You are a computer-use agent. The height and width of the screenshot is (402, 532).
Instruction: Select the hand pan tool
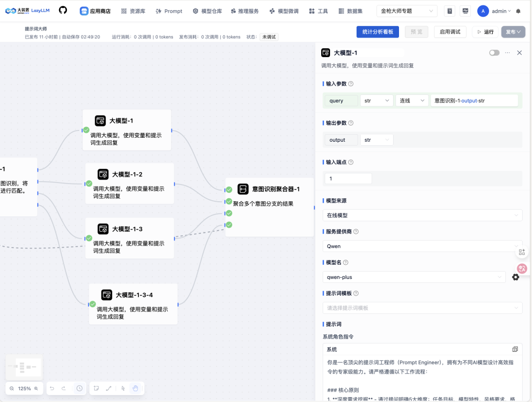pyautogui.click(x=135, y=388)
